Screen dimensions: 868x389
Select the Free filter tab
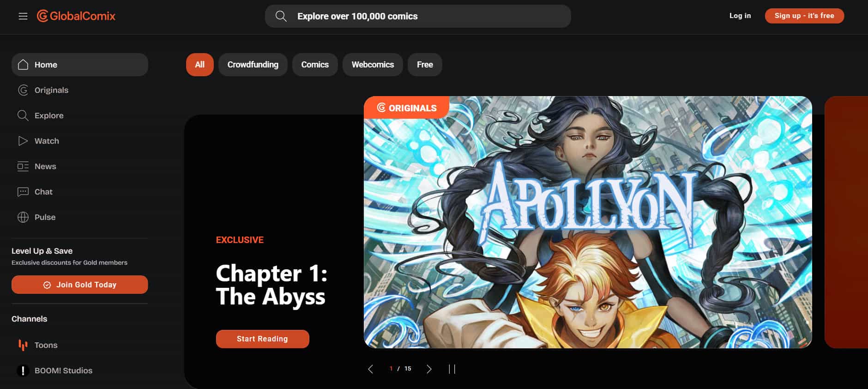coord(425,65)
